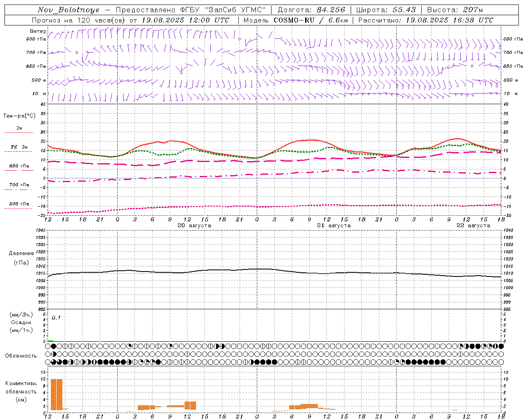Screen dimensions: 525x420
Task: Click the '22 августа' date label
Action: [x=473, y=225]
